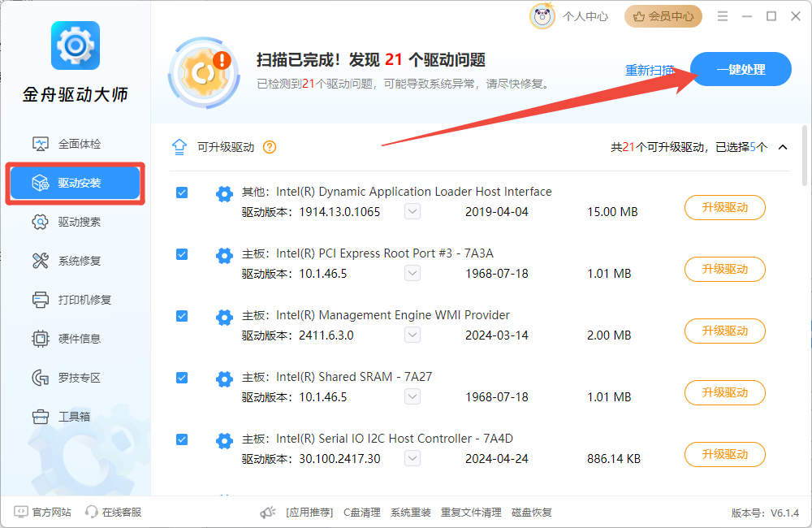Click the 金舟驱动大师 app logo
Viewport: 812px width, 528px height.
tap(76, 45)
